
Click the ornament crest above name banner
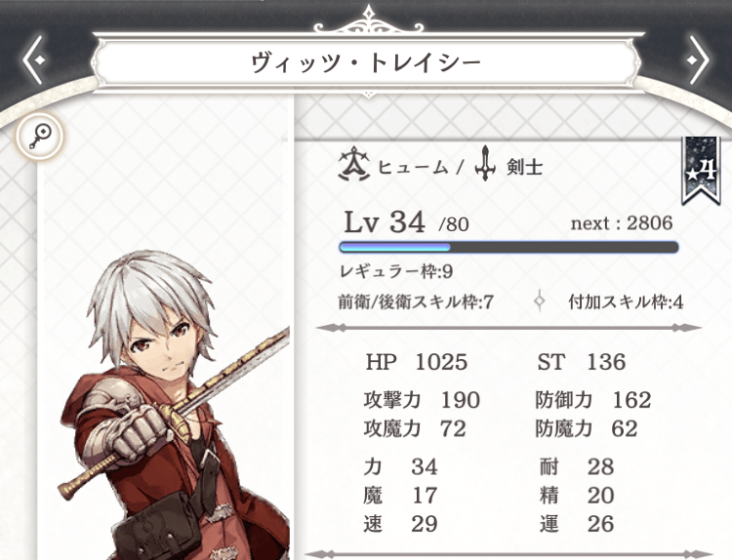pyautogui.click(x=369, y=20)
